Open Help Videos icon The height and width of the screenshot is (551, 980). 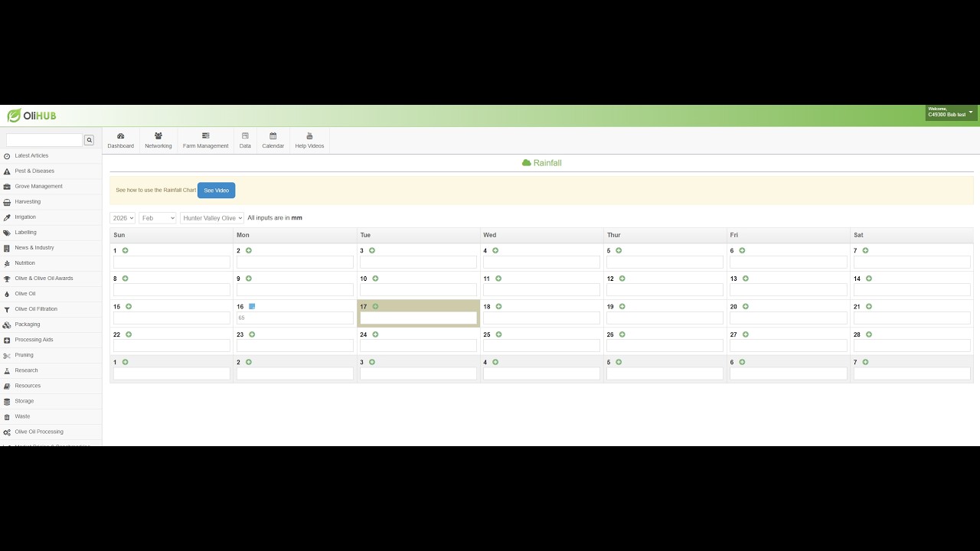point(309,136)
